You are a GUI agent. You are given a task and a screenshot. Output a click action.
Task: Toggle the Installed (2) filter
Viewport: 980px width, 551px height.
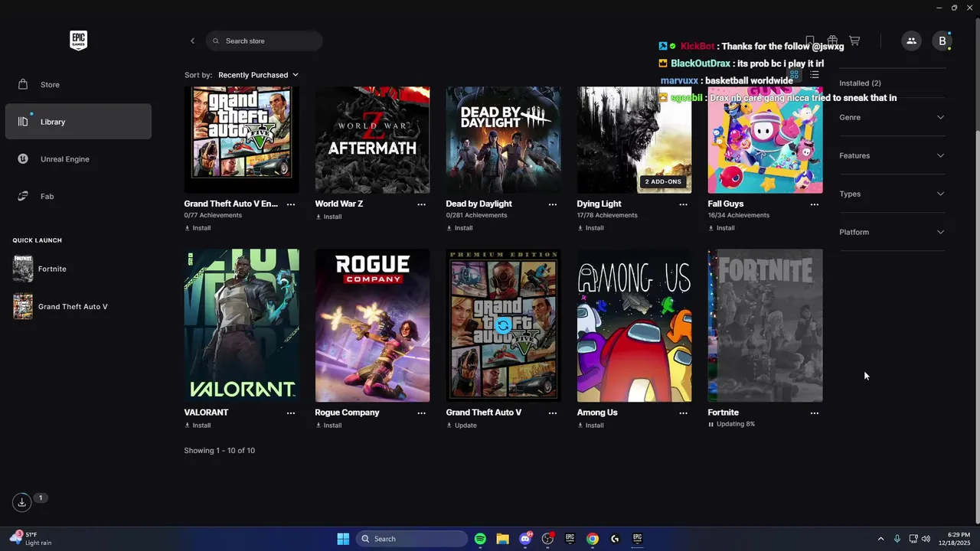click(x=860, y=83)
